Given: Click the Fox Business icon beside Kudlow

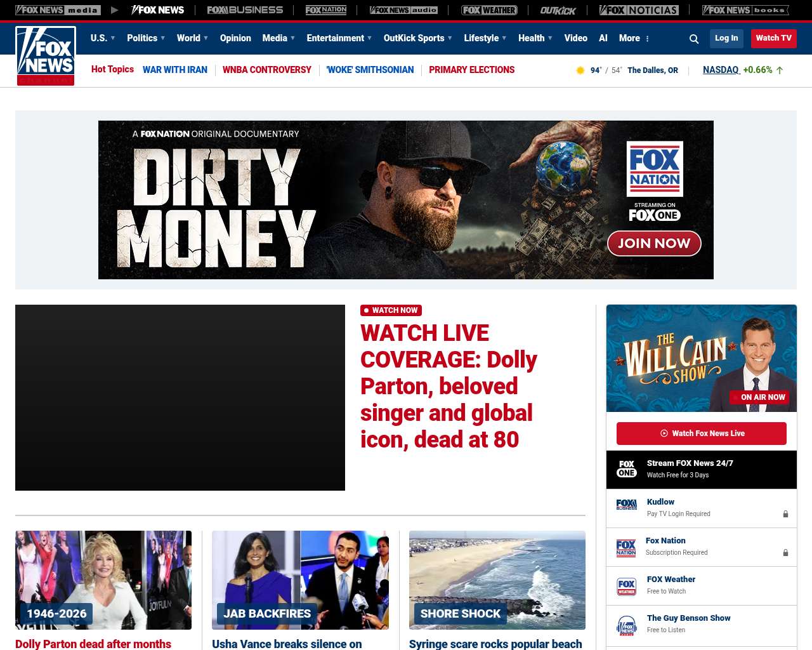Looking at the screenshot, I should pos(627,505).
